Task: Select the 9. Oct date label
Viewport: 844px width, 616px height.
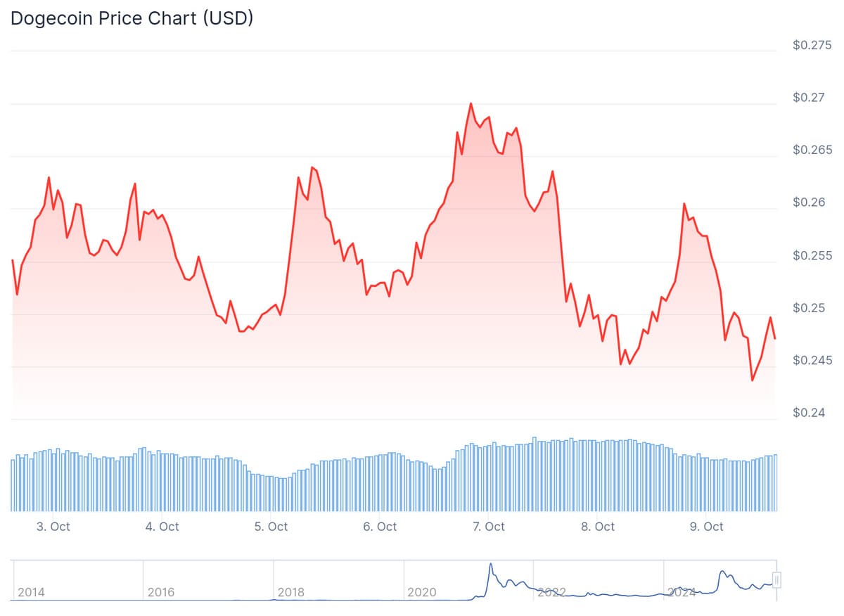Action: pyautogui.click(x=706, y=526)
